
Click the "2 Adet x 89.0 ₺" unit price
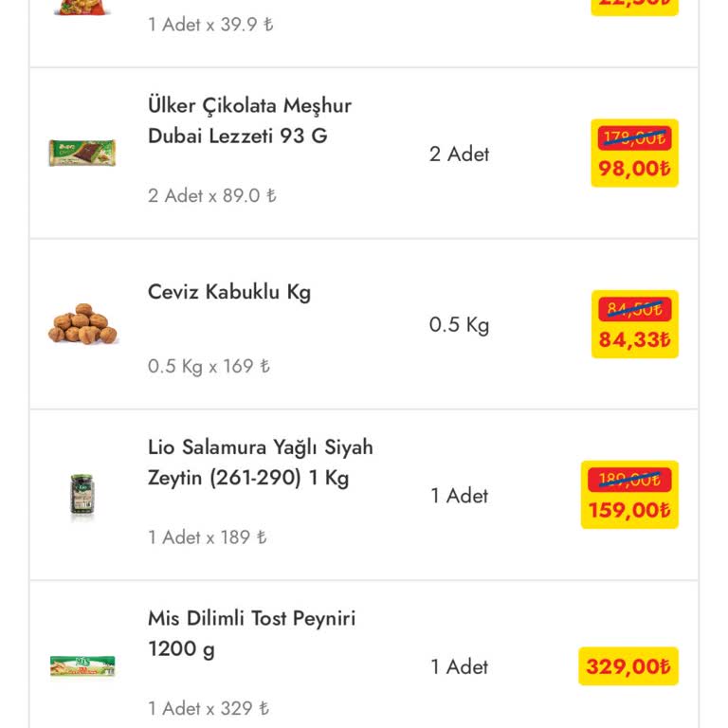212,196
